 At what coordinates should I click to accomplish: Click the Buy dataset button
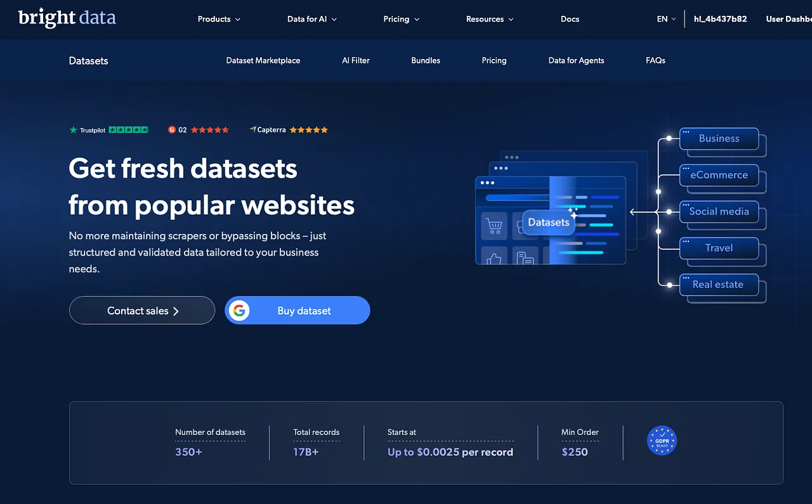pyautogui.click(x=298, y=311)
